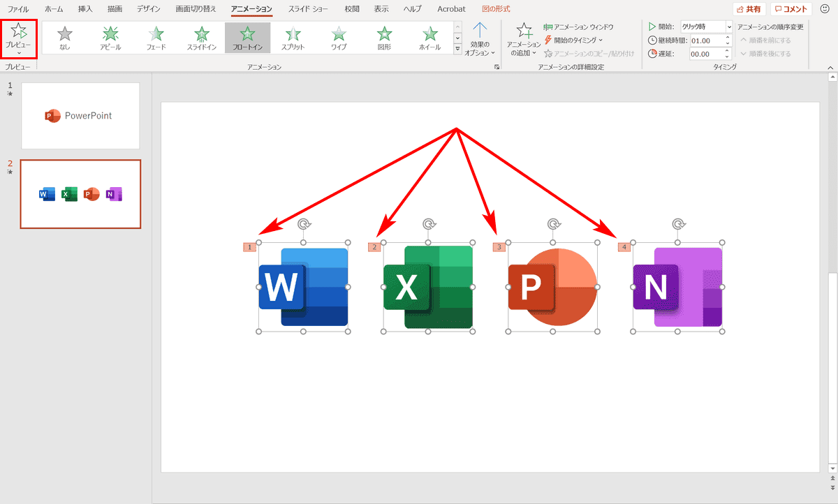Open the プレビュー dropdown button
The height and width of the screenshot is (504, 838).
(x=19, y=39)
